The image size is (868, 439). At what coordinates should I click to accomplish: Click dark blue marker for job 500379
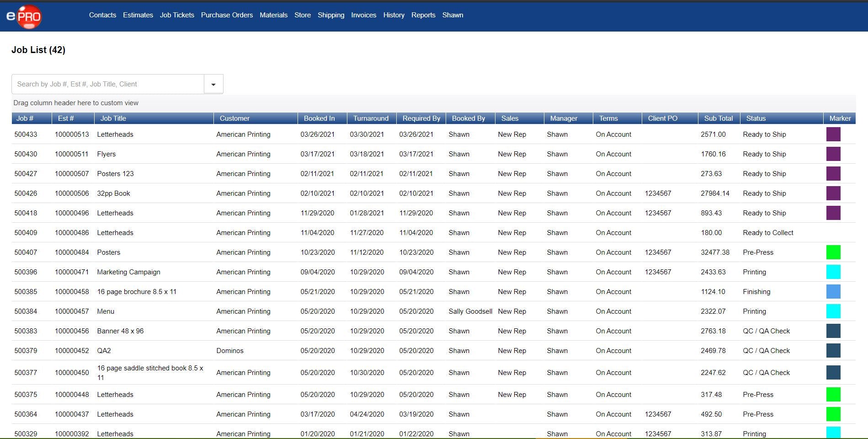pyautogui.click(x=833, y=351)
